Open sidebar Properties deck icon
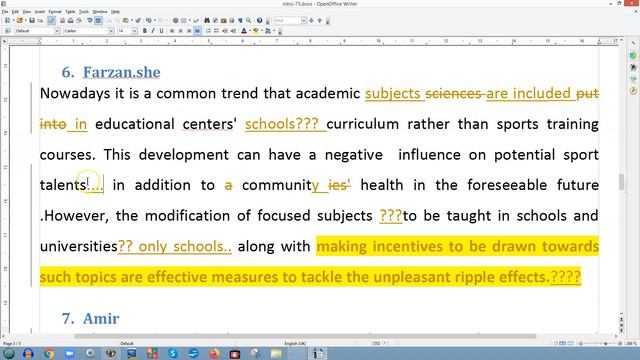The height and width of the screenshot is (360, 640). 633,56
